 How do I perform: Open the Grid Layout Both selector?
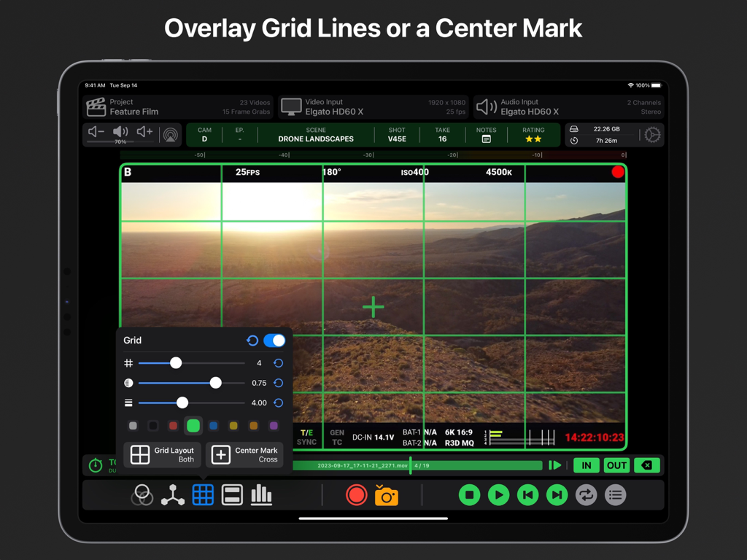coord(161,455)
